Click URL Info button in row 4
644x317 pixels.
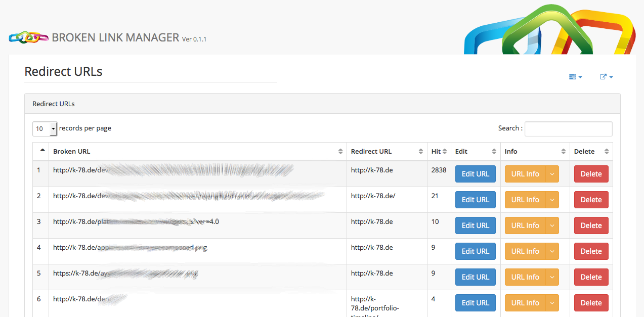coord(525,251)
